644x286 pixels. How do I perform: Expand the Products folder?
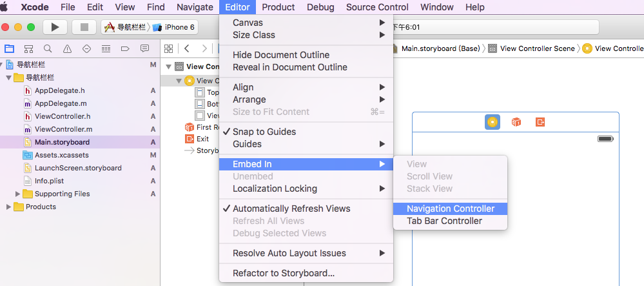[8, 207]
